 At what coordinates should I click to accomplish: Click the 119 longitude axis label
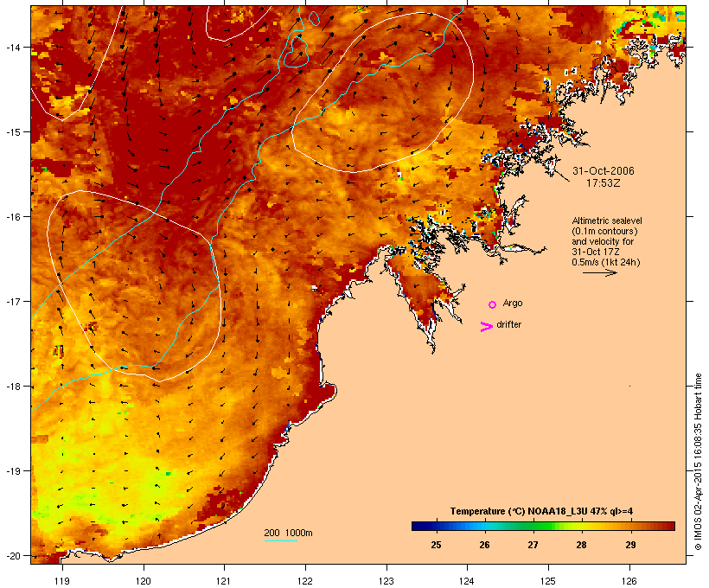click(x=62, y=581)
